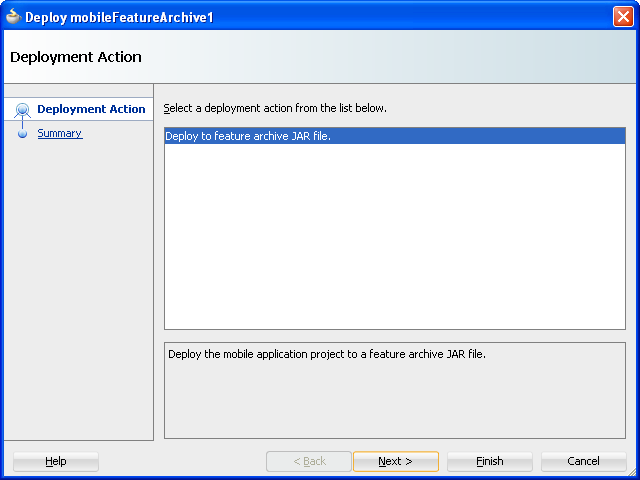The height and width of the screenshot is (480, 640).
Task: Go to the Summary step link
Action: [x=60, y=133]
